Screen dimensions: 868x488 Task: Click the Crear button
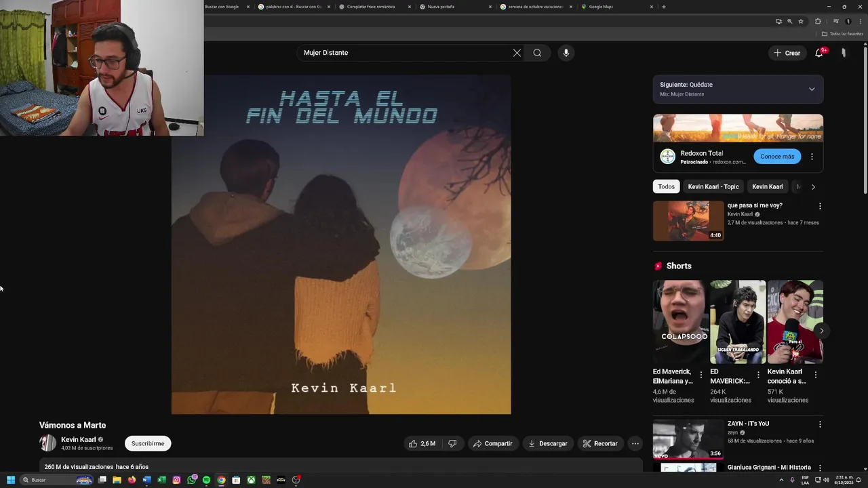point(787,53)
